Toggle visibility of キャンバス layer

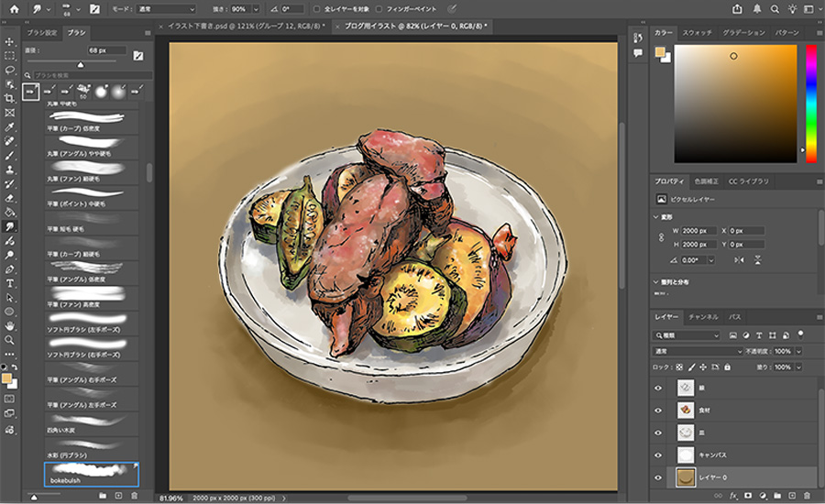coord(658,454)
